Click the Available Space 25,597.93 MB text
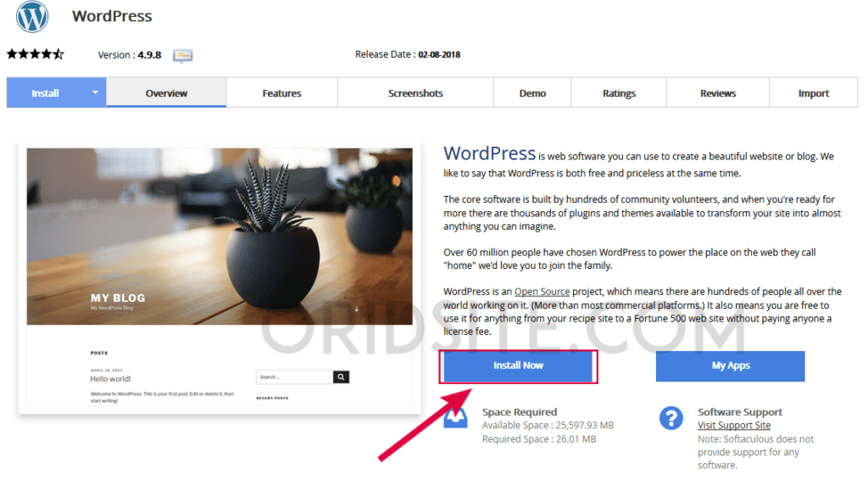Image resolution: width=868 pixels, height=497 pixels. [548, 426]
